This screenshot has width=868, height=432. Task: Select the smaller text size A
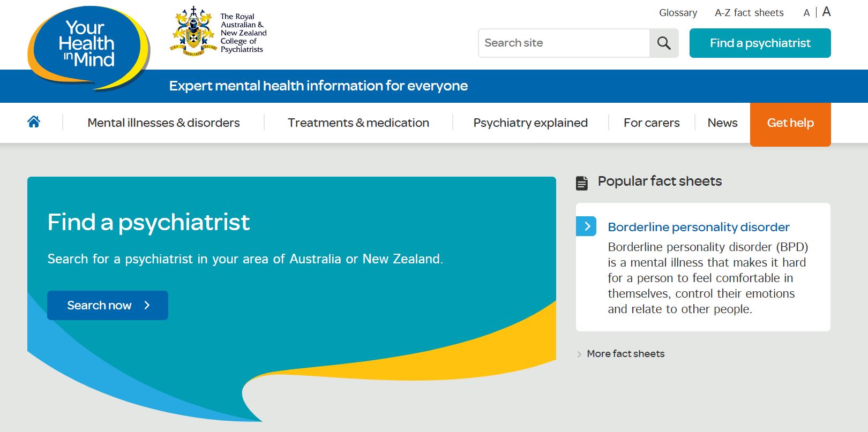click(806, 13)
